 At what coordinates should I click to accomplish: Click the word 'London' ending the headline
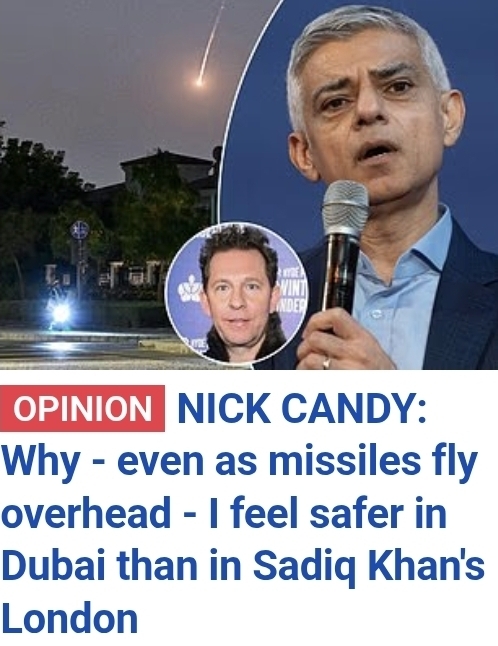tap(70, 618)
